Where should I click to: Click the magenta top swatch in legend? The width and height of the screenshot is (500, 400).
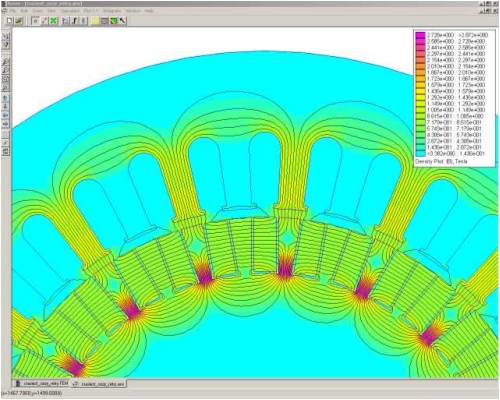pyautogui.click(x=420, y=35)
